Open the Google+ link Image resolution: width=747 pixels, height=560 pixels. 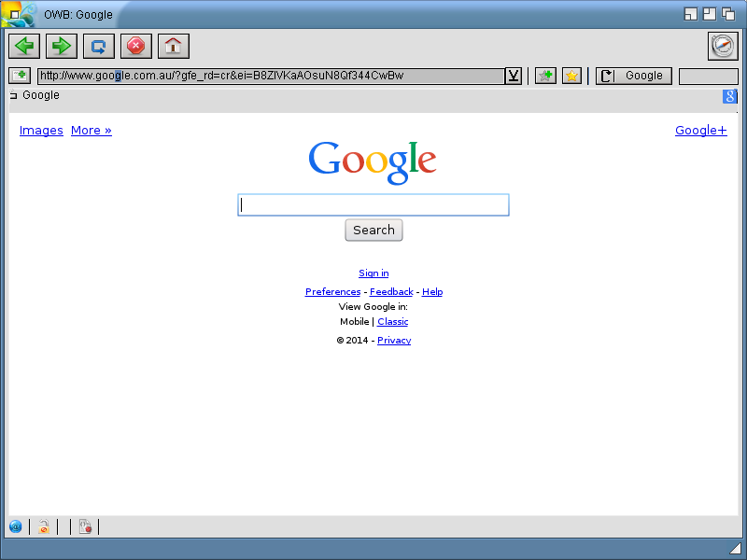coord(701,131)
